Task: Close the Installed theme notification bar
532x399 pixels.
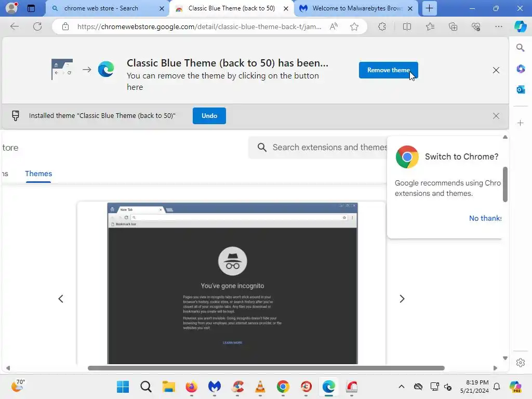Action: pos(496,116)
